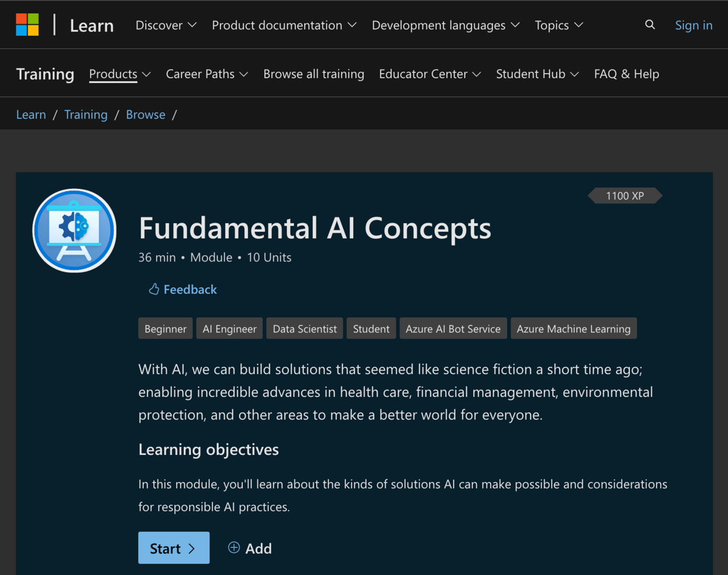The height and width of the screenshot is (575, 728).
Task: Open the search magnifier icon
Action: (x=650, y=25)
